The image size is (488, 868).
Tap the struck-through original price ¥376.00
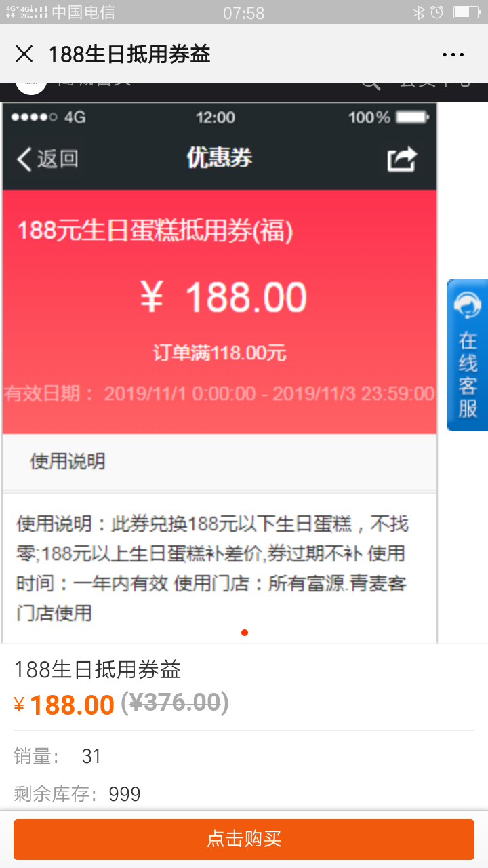coord(175,703)
